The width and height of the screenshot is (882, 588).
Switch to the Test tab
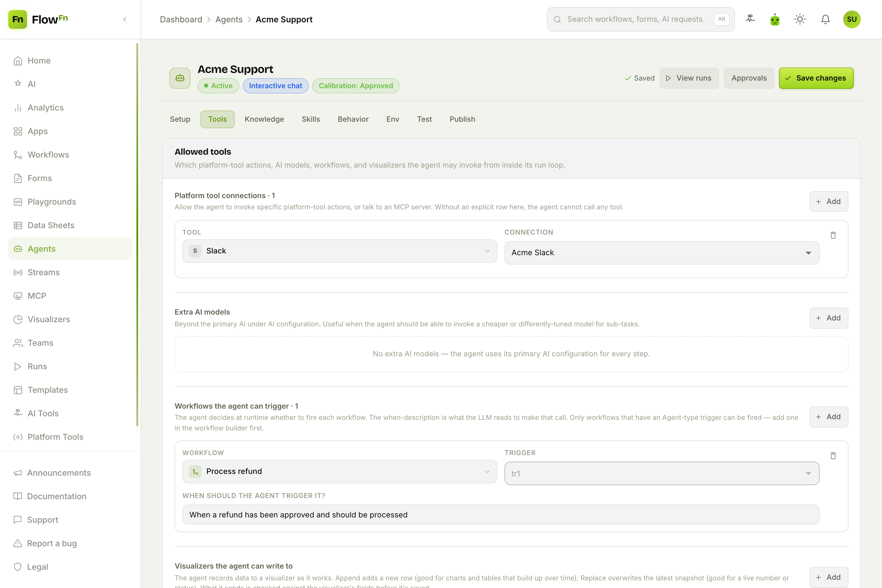click(425, 119)
